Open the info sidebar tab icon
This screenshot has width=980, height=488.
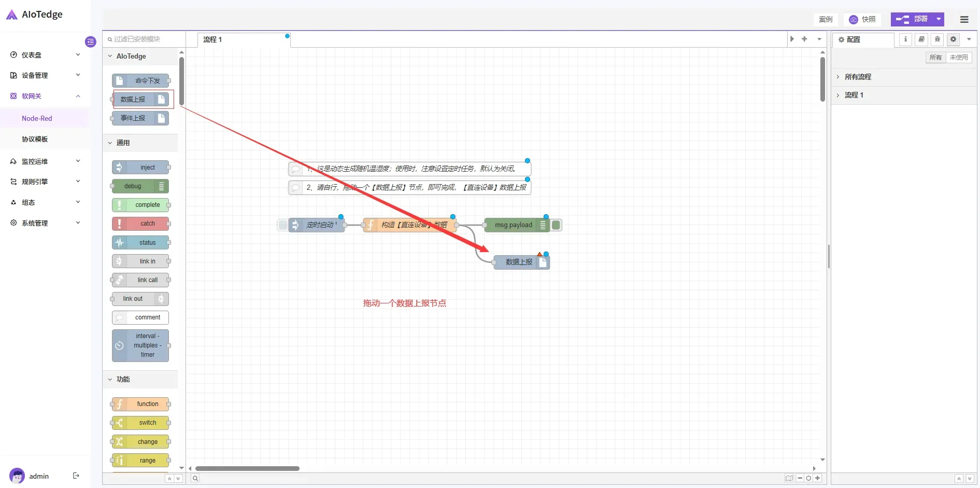pos(905,39)
